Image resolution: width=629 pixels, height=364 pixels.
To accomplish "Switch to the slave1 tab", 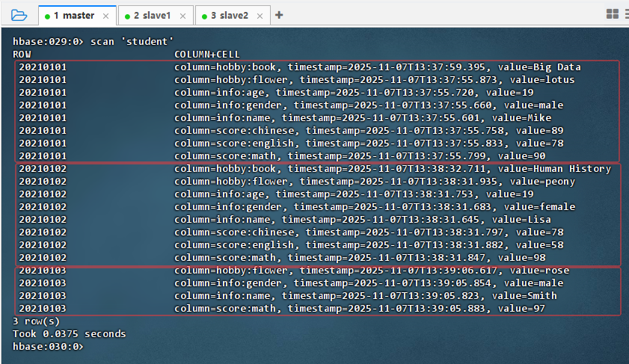I will tap(156, 16).
